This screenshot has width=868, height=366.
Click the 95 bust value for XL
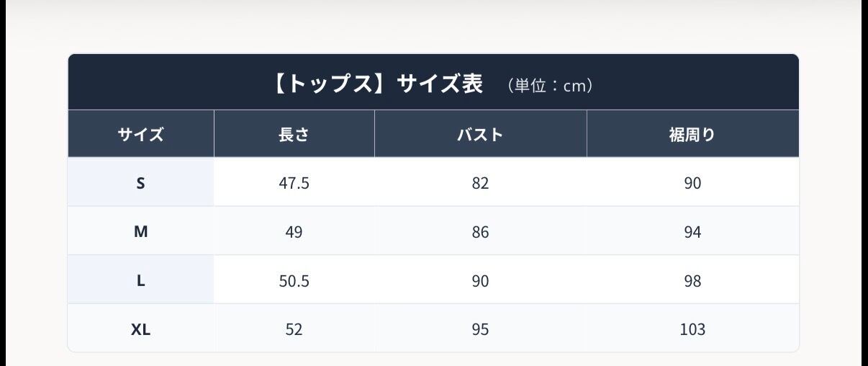pyautogui.click(x=481, y=329)
